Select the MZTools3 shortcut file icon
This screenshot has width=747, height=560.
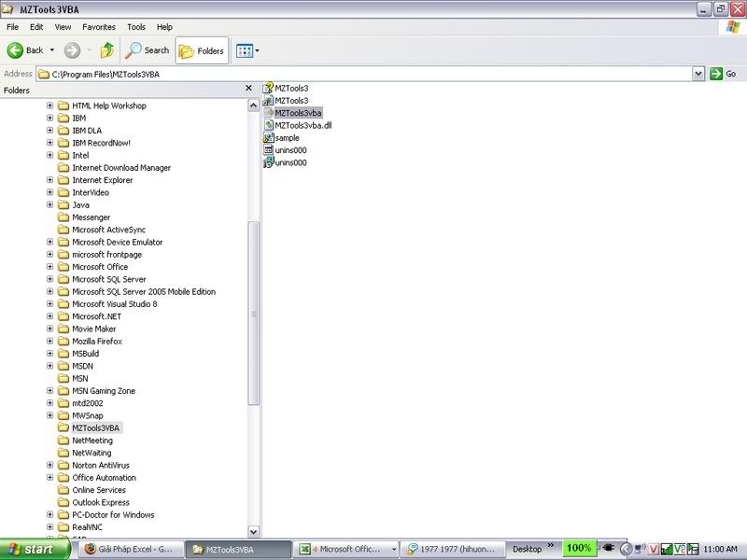tap(268, 101)
